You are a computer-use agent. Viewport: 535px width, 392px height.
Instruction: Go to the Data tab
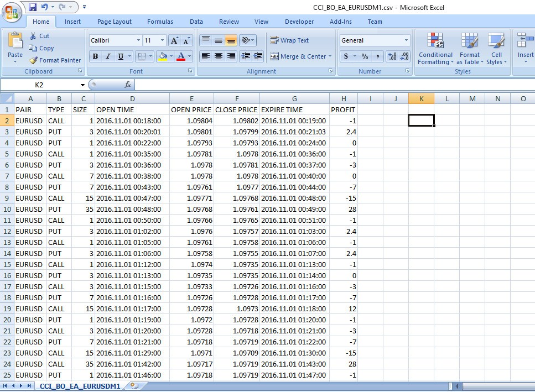click(x=196, y=22)
